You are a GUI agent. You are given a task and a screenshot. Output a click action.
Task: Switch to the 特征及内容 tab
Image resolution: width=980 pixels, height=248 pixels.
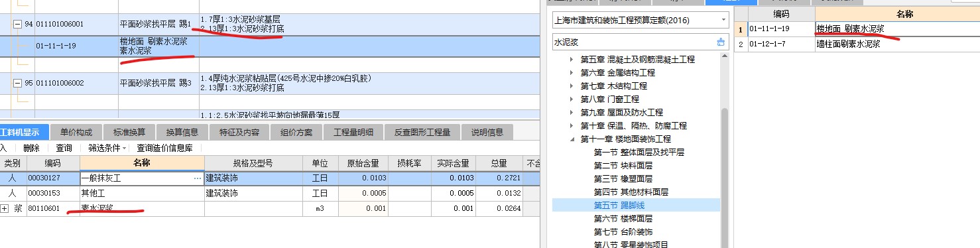239,132
